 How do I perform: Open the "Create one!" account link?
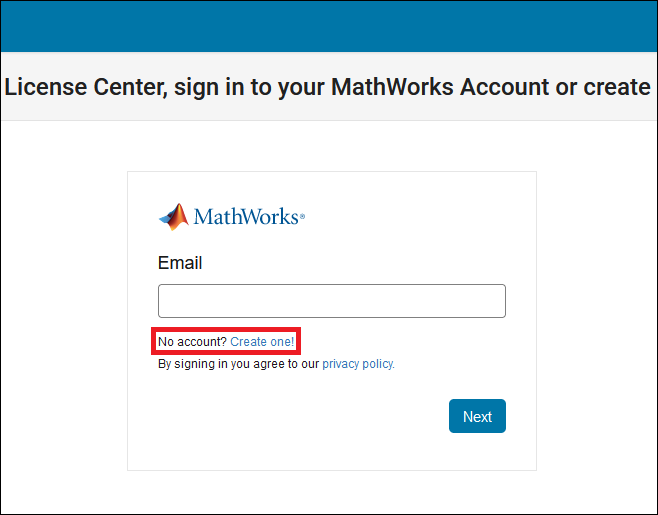point(262,342)
